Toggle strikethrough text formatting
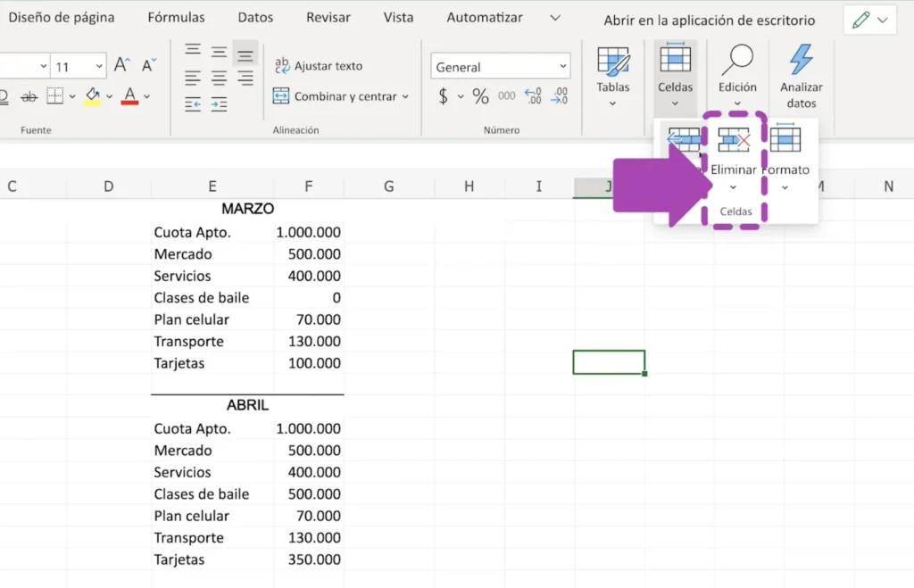The width and height of the screenshot is (914, 588). (29, 96)
